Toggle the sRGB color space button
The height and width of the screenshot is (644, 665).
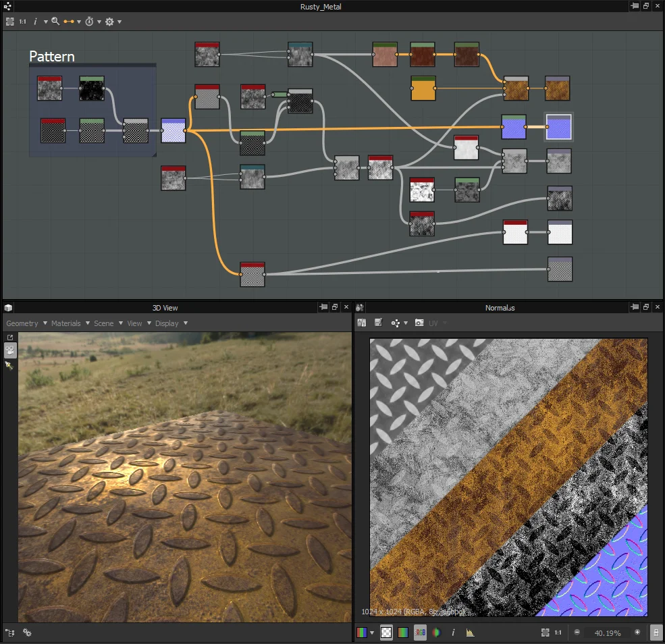click(420, 633)
